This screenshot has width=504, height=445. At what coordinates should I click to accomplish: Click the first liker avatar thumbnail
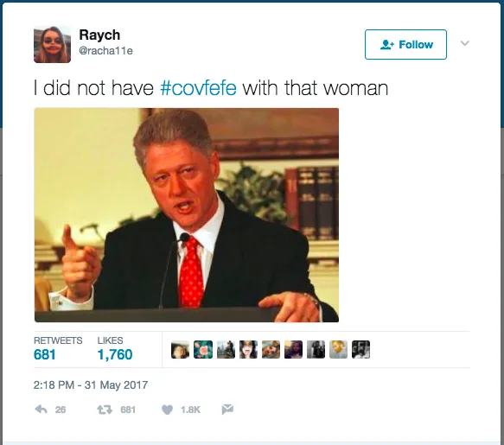[181, 349]
